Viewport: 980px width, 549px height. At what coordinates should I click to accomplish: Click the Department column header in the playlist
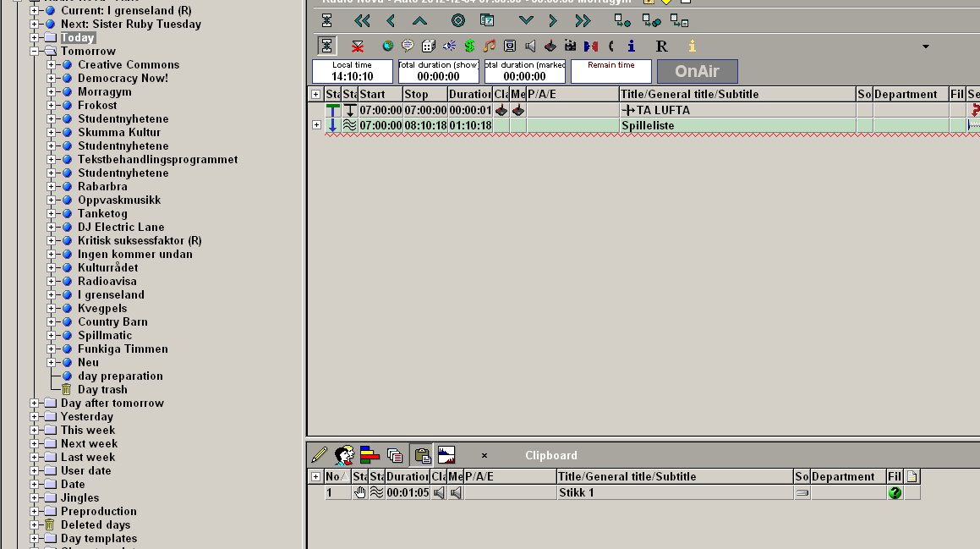pyautogui.click(x=911, y=95)
